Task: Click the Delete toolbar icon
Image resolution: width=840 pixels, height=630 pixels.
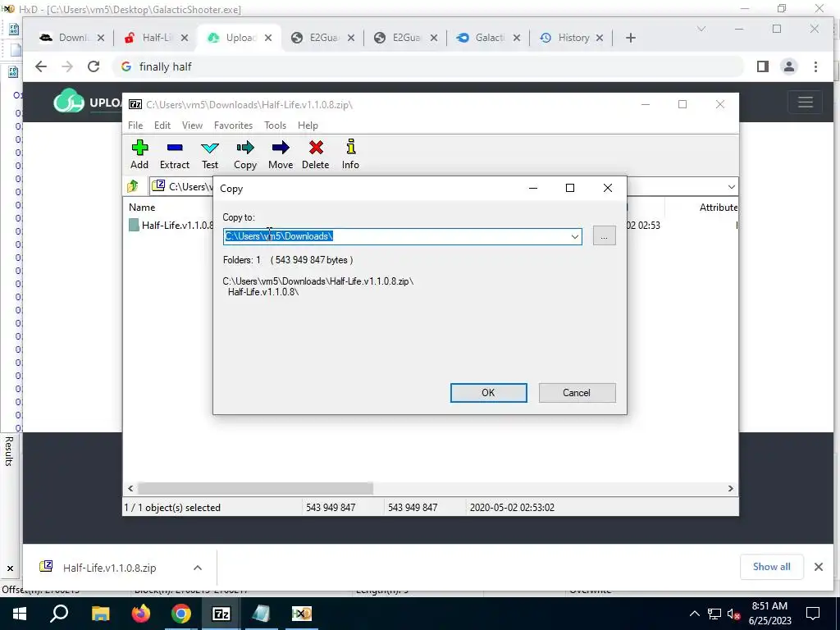Action: [316, 154]
